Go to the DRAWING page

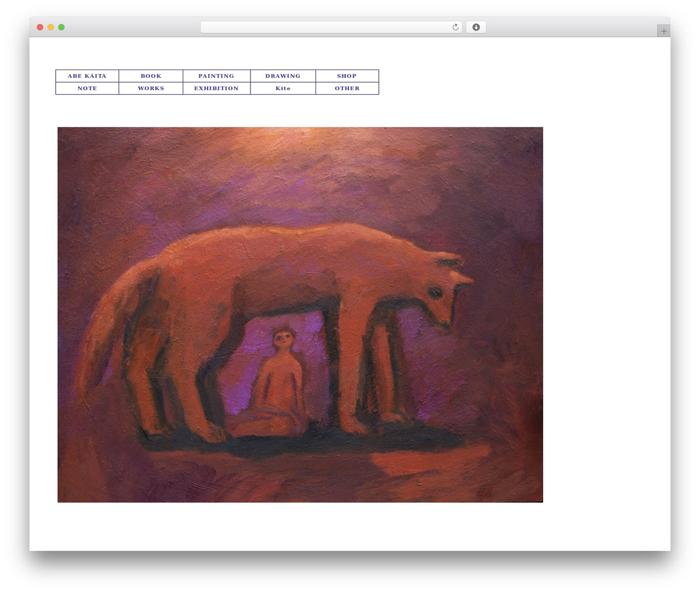click(x=283, y=76)
